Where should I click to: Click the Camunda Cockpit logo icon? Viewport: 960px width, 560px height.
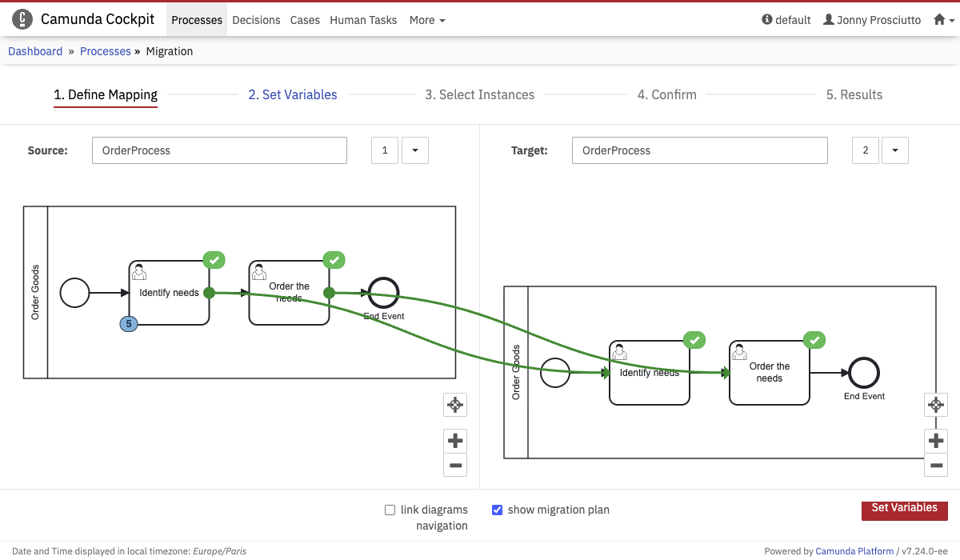coord(22,19)
